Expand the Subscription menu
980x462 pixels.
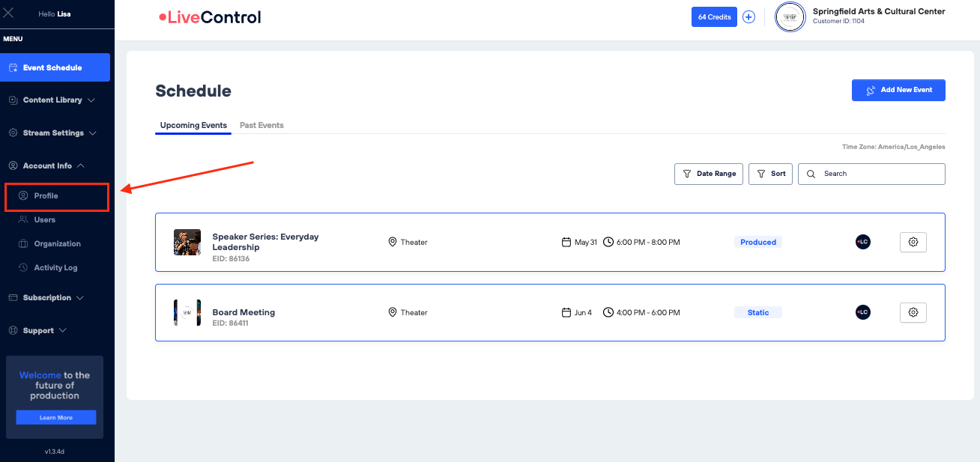pos(46,298)
